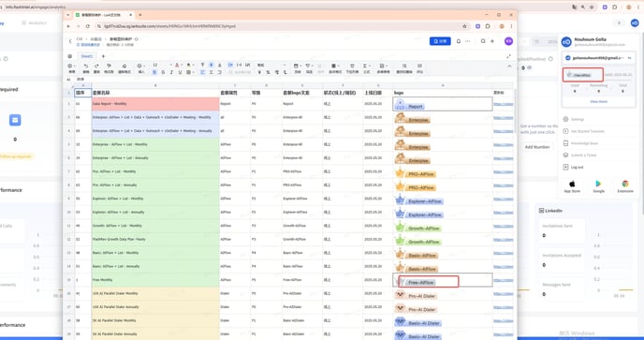Viewport: 644px width, 340px height.
Task: Open the dropdown list tool
Action: [x=352, y=67]
